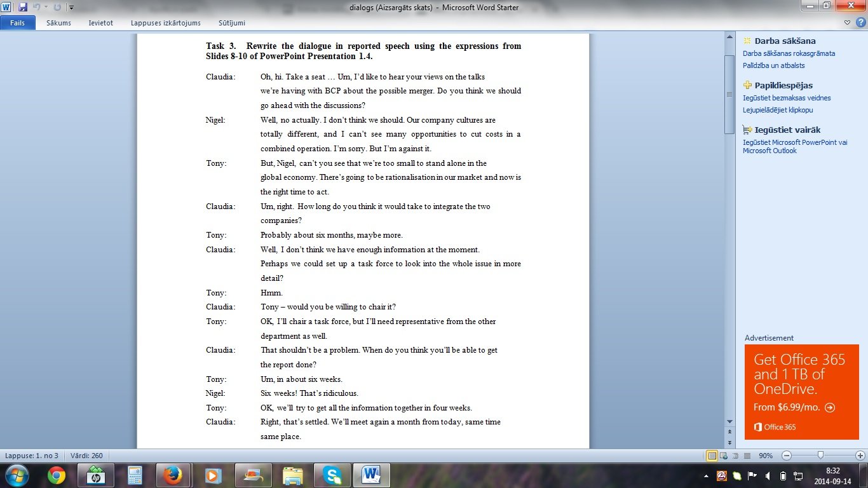Open the Undo history dropdown arrow
Image resolution: width=868 pixels, height=488 pixels.
coord(46,8)
